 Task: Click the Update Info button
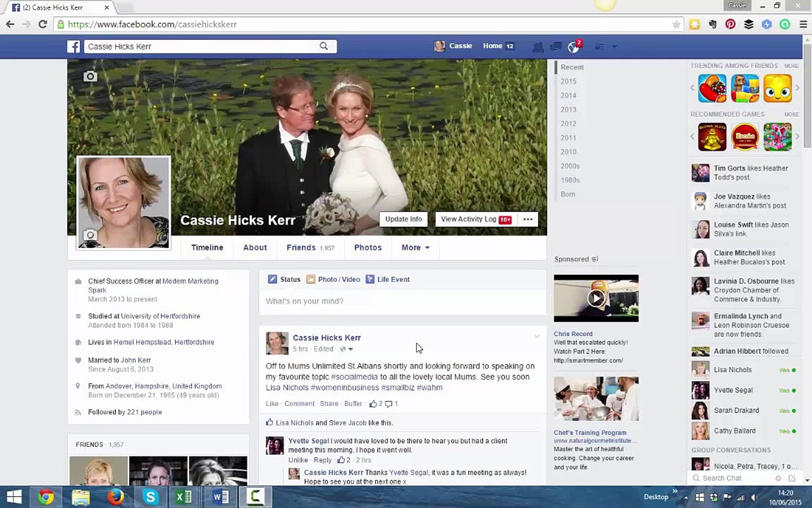coord(403,219)
